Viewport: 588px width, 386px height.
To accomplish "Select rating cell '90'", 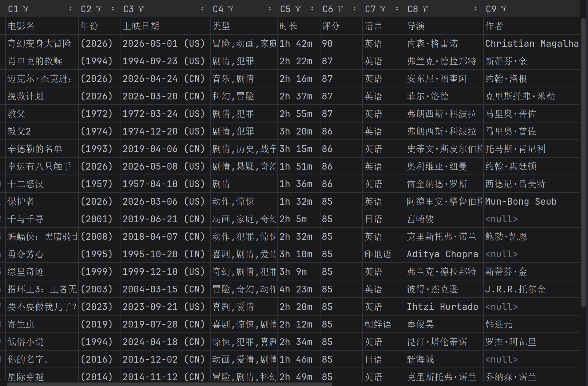I will (x=341, y=43).
